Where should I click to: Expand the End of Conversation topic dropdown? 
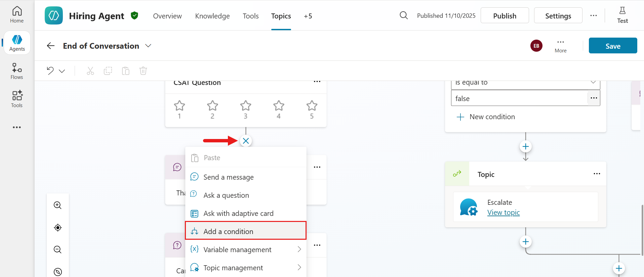pyautogui.click(x=148, y=46)
